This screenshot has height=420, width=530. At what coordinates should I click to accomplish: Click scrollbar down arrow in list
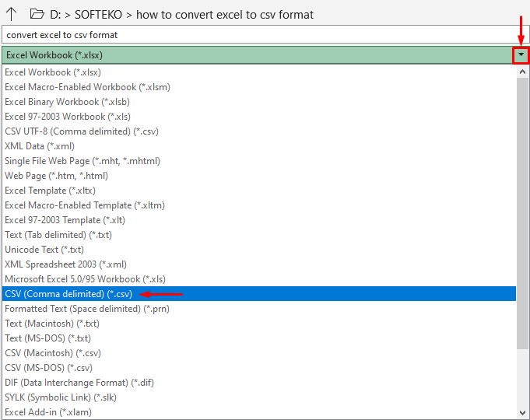click(522, 412)
